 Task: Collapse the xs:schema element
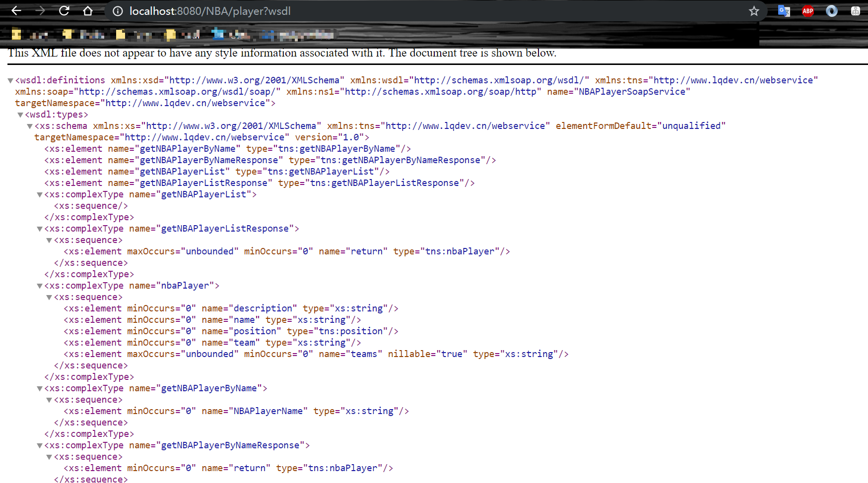coord(29,125)
